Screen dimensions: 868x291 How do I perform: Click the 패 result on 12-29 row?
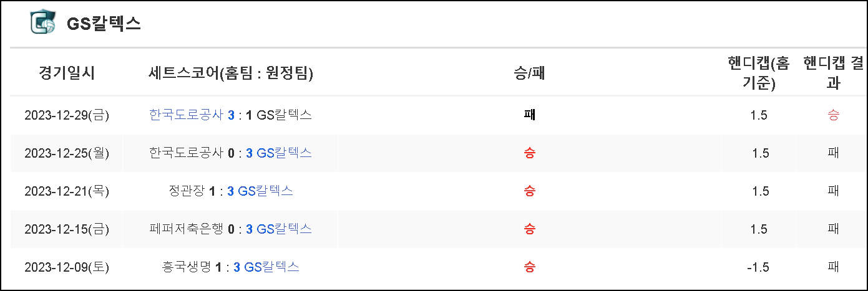point(529,115)
